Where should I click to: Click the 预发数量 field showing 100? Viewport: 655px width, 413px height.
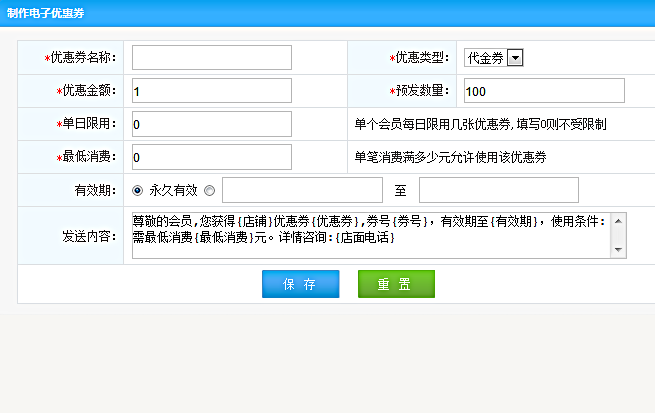(544, 91)
